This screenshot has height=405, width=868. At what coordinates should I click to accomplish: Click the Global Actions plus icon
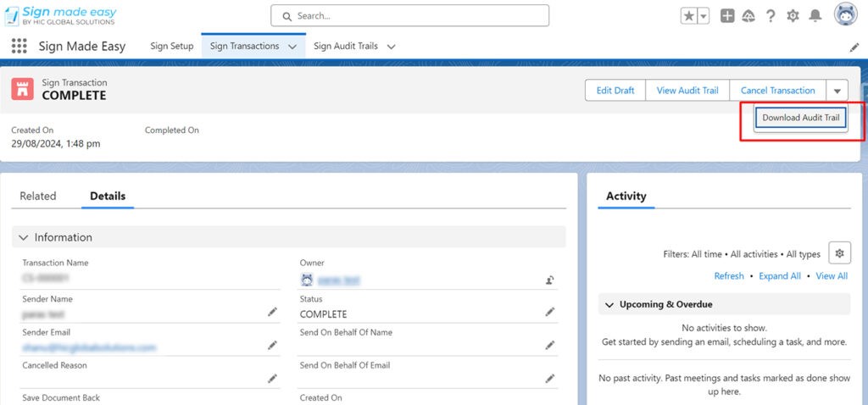click(727, 16)
